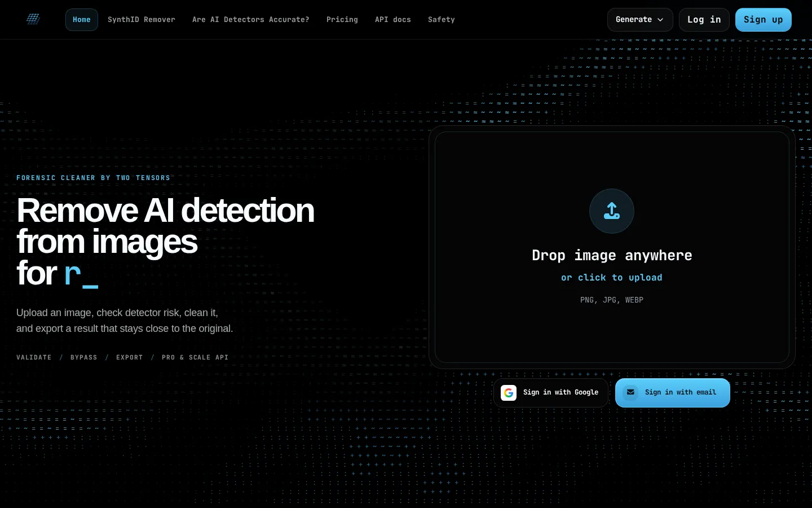The width and height of the screenshot is (812, 508).
Task: Click the 'or click to upload' link
Action: 612,278
